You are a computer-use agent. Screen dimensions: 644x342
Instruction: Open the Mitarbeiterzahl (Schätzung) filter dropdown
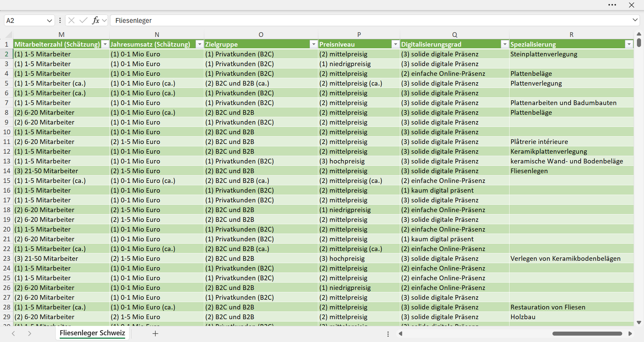(105, 44)
